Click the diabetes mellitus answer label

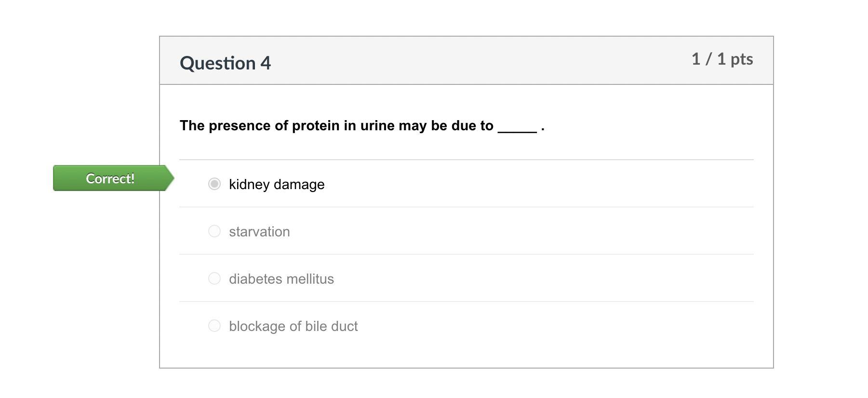tap(281, 278)
